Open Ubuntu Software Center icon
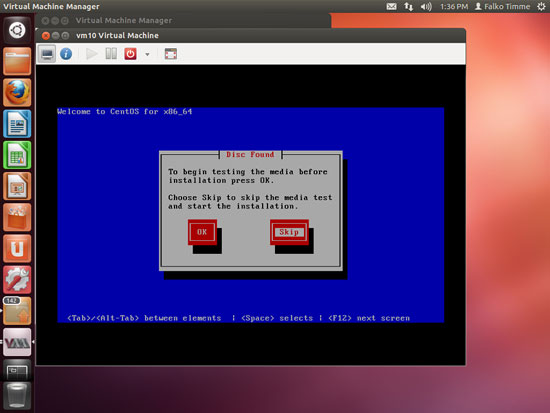This screenshot has height=413, width=550. [17, 217]
